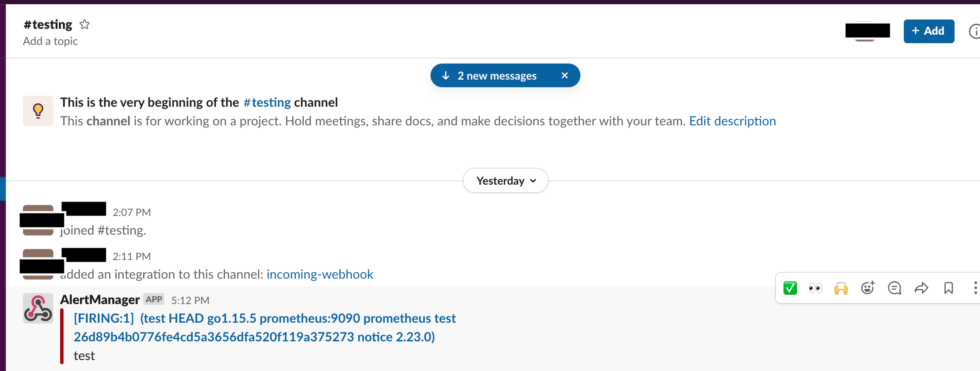The image size is (980, 371).
Task: Open more actions menu for message
Action: (x=975, y=288)
